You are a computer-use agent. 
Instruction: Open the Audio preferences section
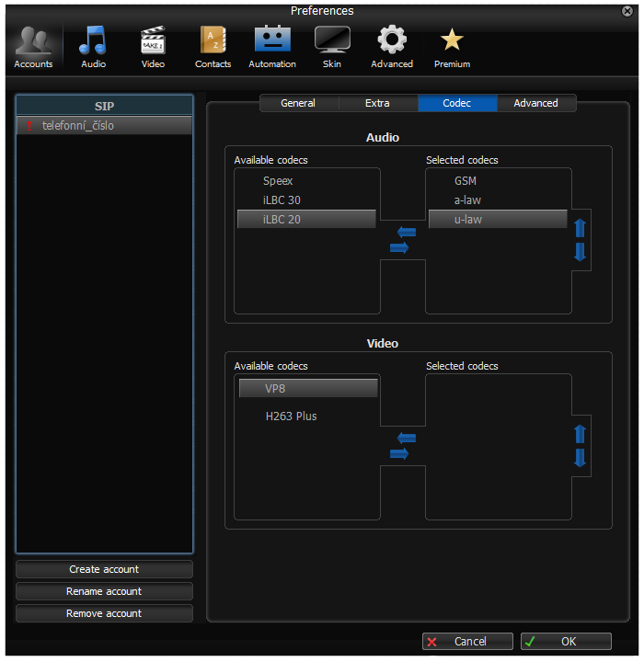pyautogui.click(x=93, y=48)
